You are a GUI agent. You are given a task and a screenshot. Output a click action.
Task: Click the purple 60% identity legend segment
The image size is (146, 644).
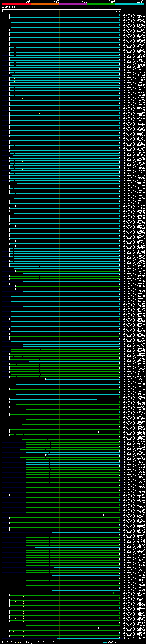pos(73,4)
